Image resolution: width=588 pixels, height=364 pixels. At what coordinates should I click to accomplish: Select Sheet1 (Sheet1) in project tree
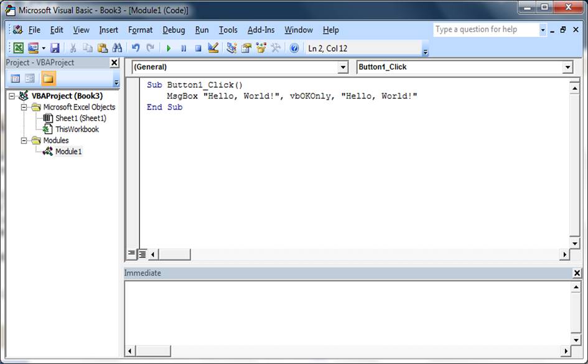tap(81, 118)
